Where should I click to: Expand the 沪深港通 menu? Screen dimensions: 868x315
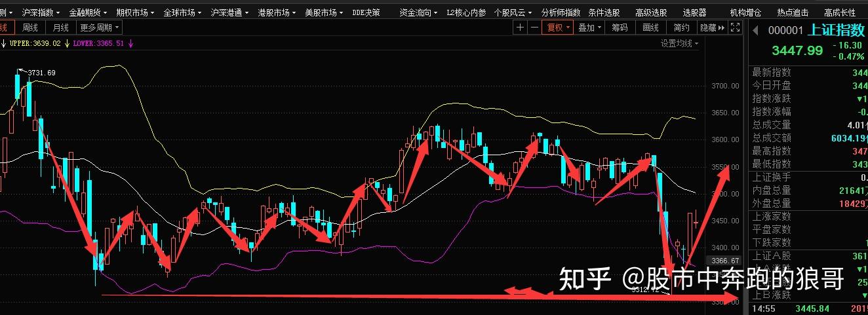[x=229, y=12]
